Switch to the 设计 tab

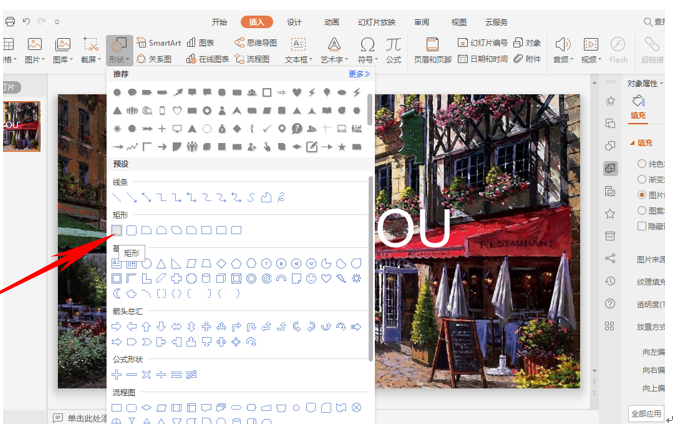point(294,22)
